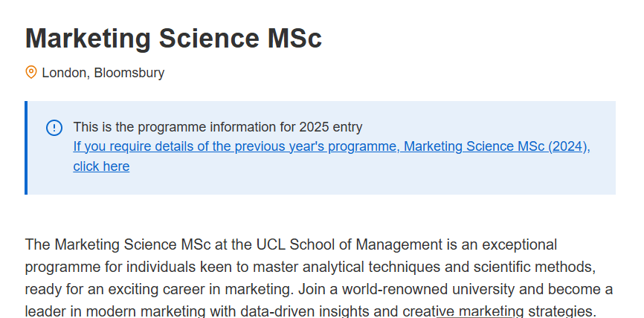Click the blue left border of the banner
Screen dimensions: 644x318
point(26,148)
